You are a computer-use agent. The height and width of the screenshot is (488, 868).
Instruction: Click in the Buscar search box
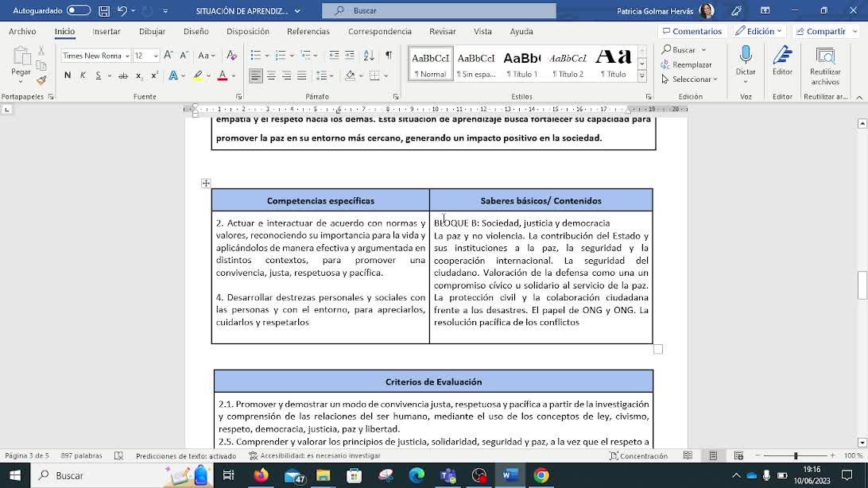pyautogui.click(x=439, y=10)
